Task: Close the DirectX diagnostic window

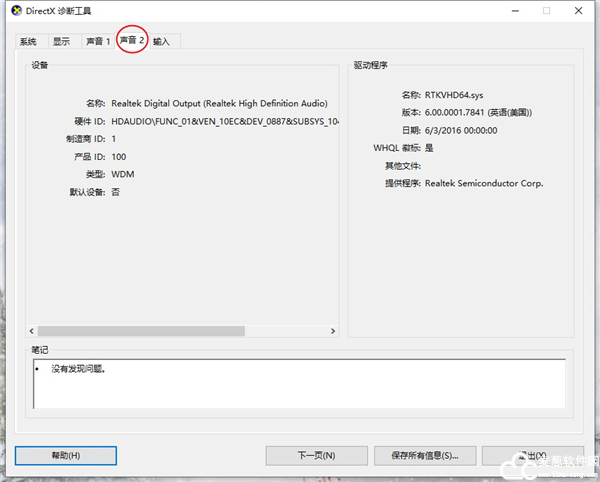Action: tap(579, 11)
